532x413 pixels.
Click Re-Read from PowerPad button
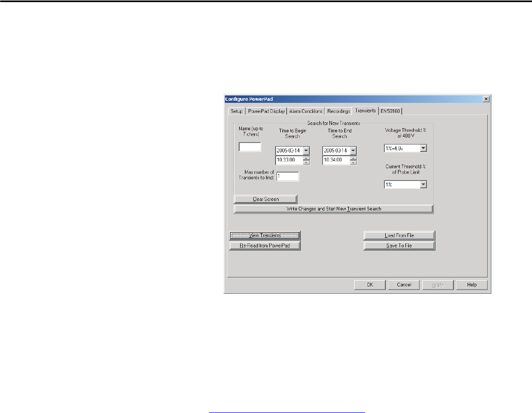coord(264,245)
